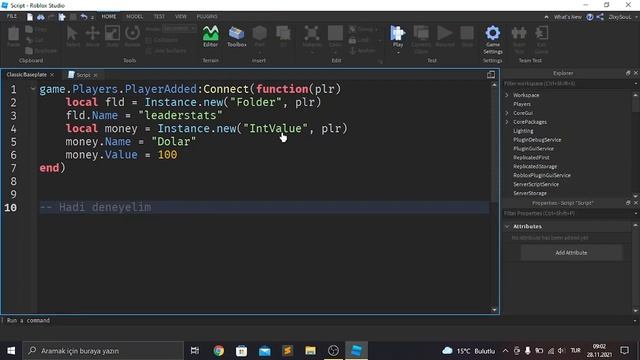Viewport: 640px width, 360px height.
Task: Select the Move tool in ribbon
Action: (x=93, y=36)
